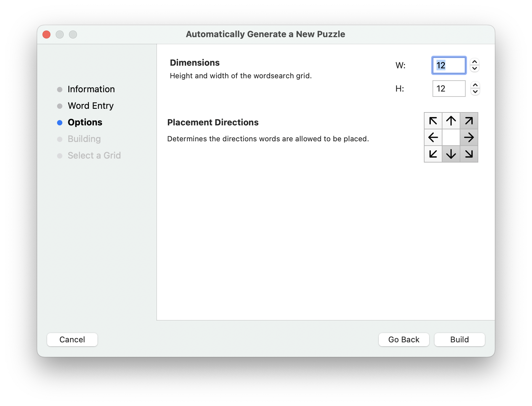The width and height of the screenshot is (532, 406).
Task: Decrease the height value with its stepper
Action: tap(474, 92)
